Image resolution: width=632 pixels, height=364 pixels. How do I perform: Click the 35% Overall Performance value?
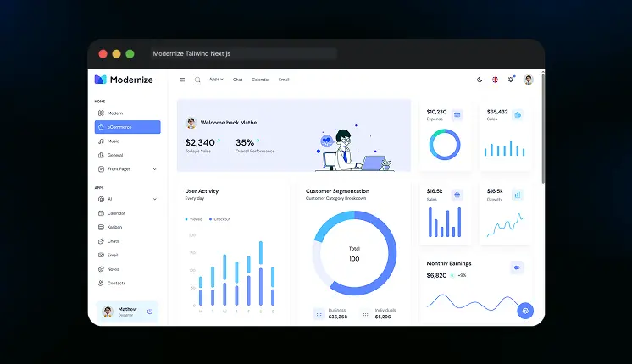point(245,142)
